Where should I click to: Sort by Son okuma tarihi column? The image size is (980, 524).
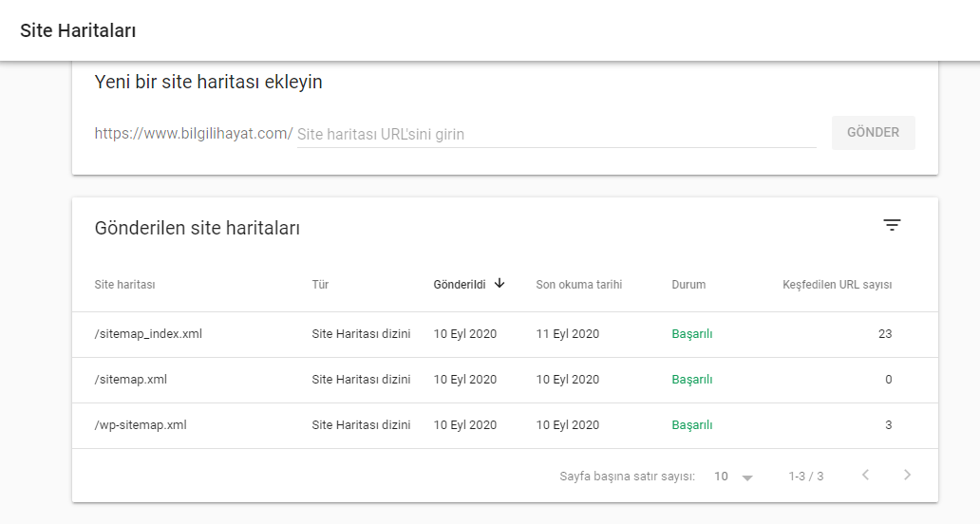[578, 285]
